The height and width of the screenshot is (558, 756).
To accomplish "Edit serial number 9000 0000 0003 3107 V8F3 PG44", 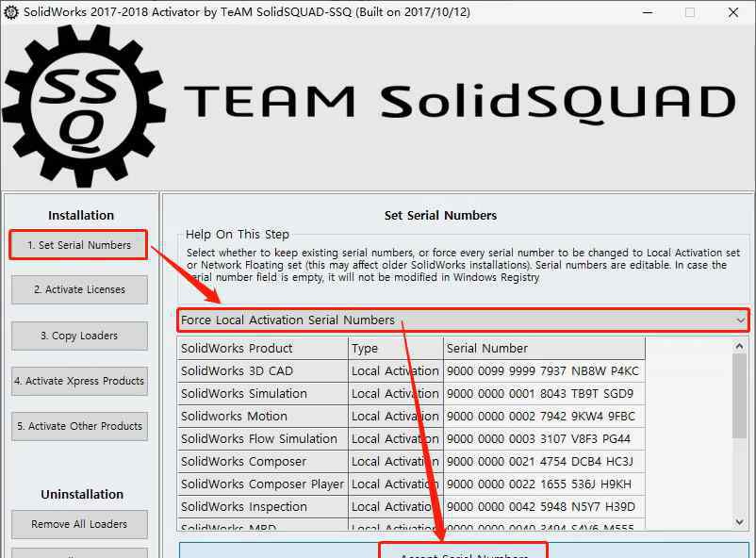I will tap(544, 439).
